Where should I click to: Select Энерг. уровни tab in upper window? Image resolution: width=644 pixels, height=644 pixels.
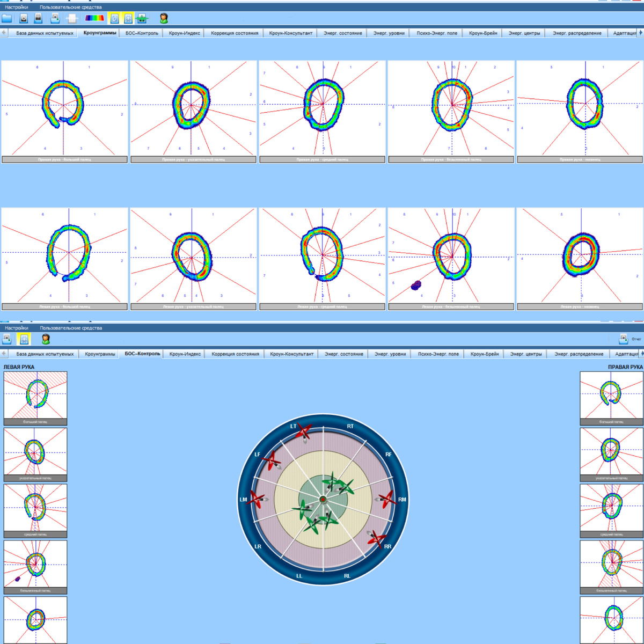pyautogui.click(x=389, y=33)
